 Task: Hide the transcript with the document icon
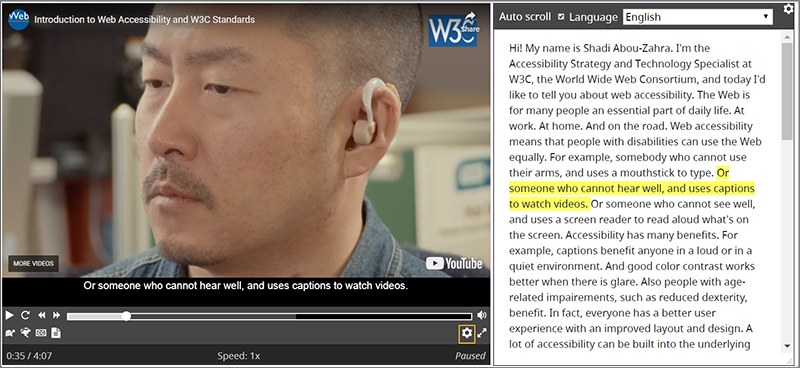click(x=56, y=333)
